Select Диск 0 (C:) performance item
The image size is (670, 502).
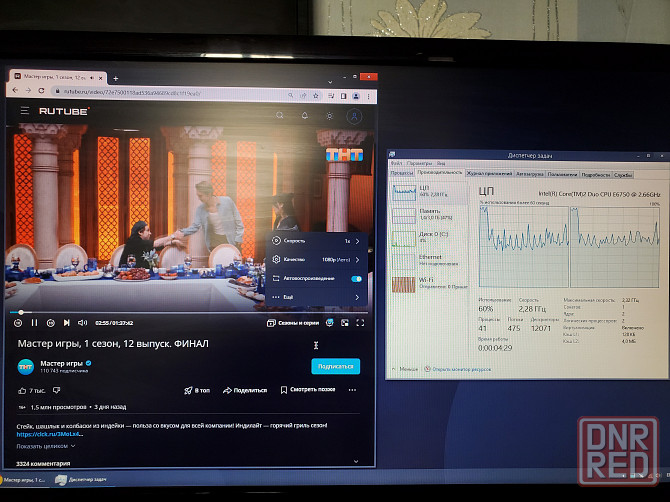(x=429, y=238)
